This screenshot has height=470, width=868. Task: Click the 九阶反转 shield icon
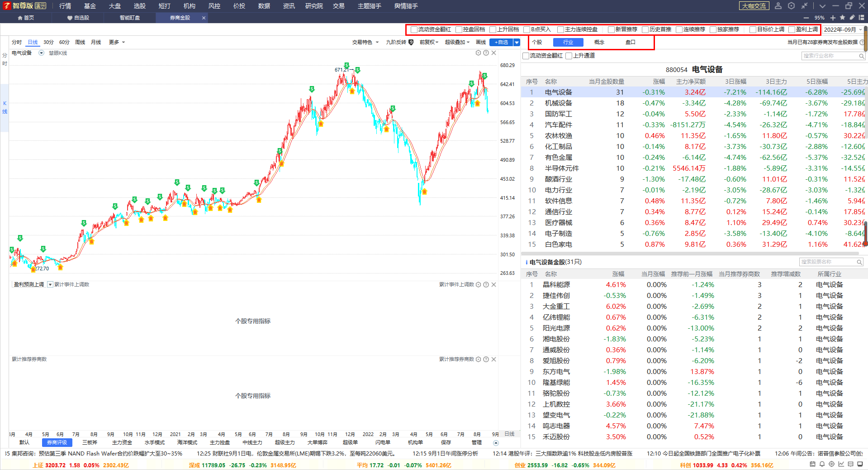click(x=411, y=42)
